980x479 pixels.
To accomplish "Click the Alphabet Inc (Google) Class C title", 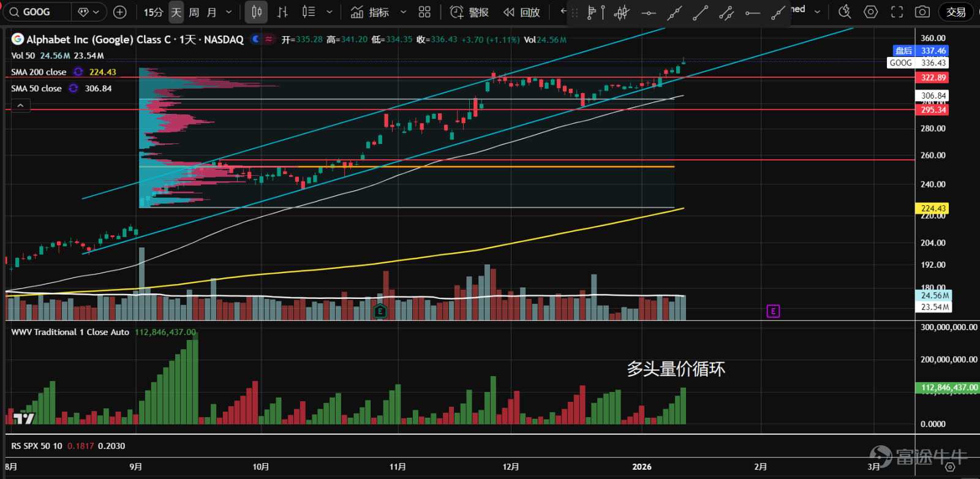I will point(99,39).
